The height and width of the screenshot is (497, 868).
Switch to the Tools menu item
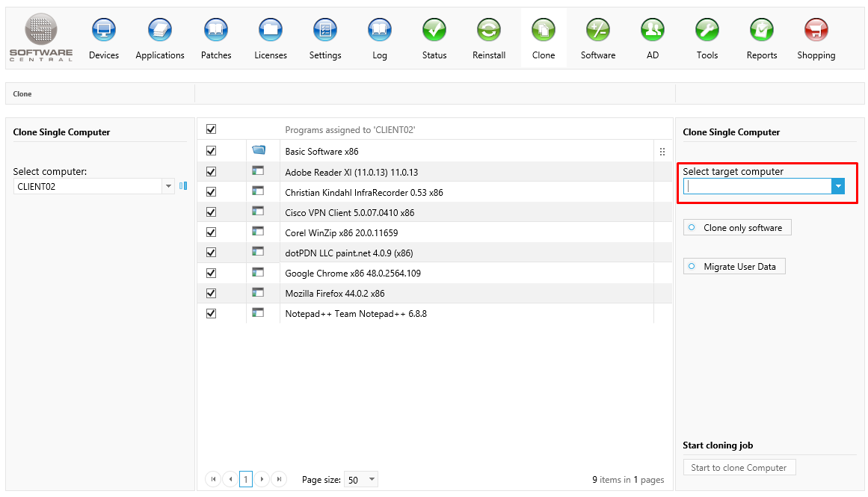tap(707, 31)
